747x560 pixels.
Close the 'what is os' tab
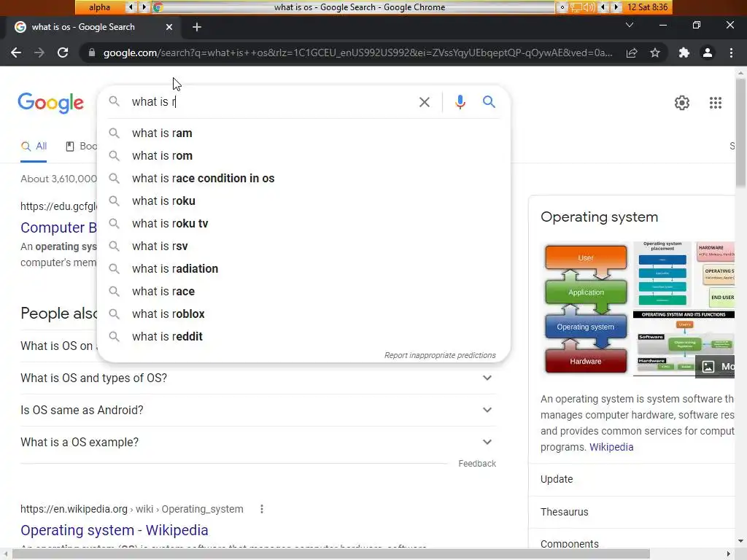(x=169, y=27)
